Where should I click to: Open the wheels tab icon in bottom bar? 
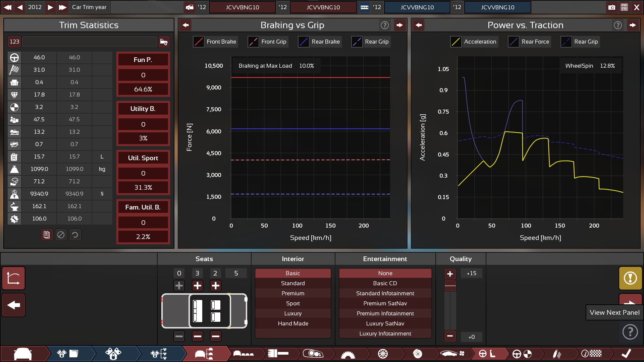coord(383,354)
